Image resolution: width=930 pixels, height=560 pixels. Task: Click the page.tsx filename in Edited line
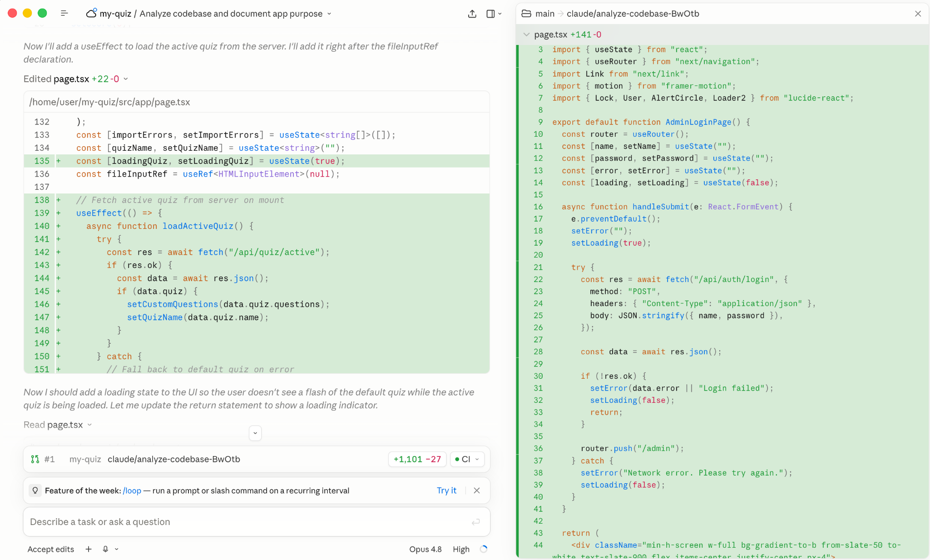point(71,79)
